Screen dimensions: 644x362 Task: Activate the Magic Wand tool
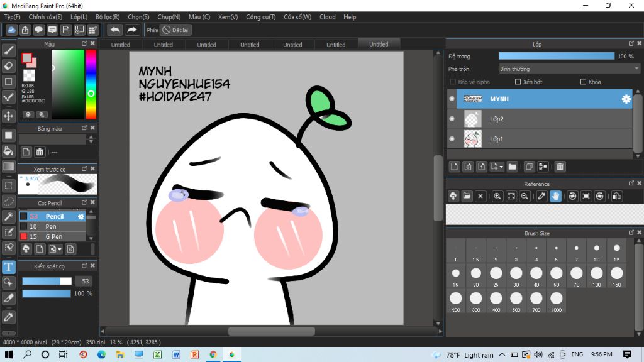[9, 217]
